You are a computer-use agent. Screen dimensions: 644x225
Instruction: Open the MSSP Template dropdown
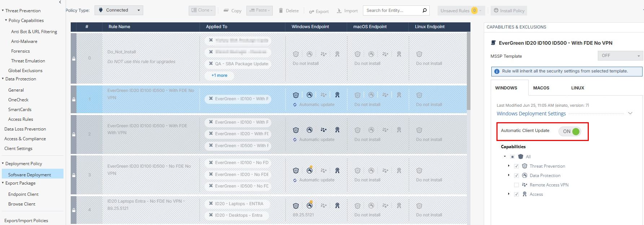620,56
